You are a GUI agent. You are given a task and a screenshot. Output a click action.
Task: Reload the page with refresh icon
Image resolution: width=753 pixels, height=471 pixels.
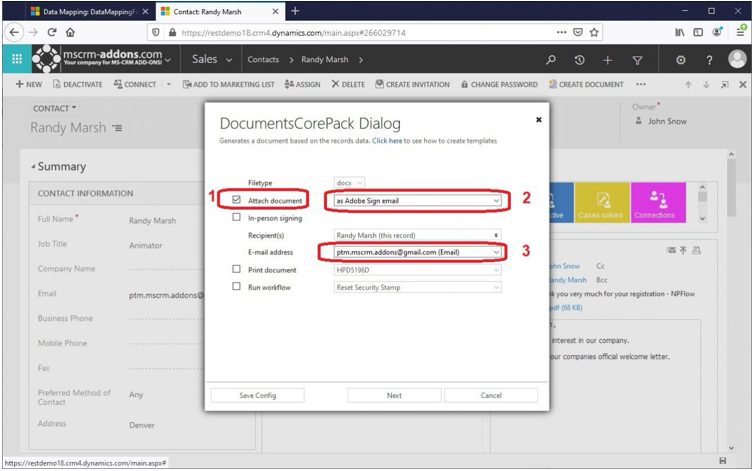point(52,32)
